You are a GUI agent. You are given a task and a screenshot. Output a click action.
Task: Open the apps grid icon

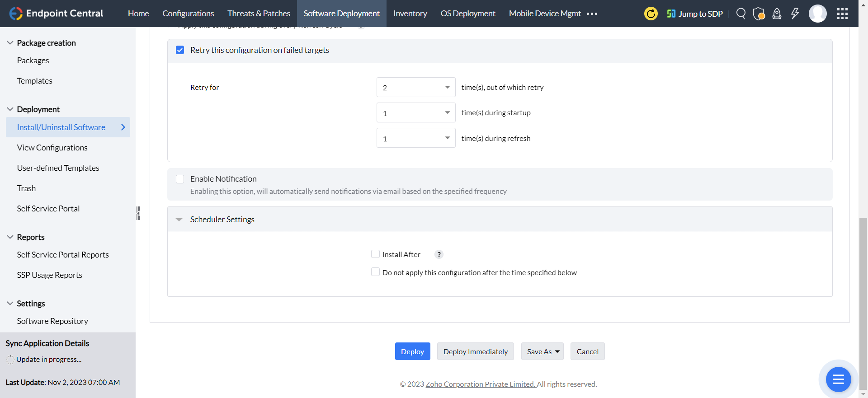click(842, 14)
